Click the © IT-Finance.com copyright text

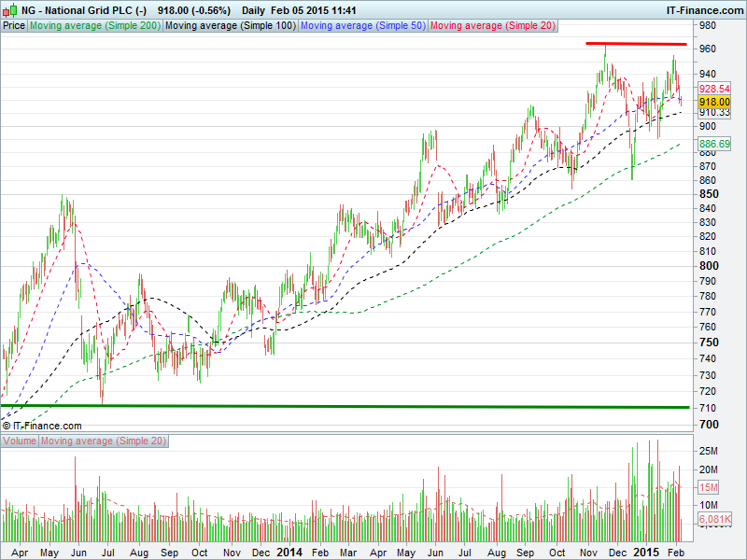pos(42,426)
